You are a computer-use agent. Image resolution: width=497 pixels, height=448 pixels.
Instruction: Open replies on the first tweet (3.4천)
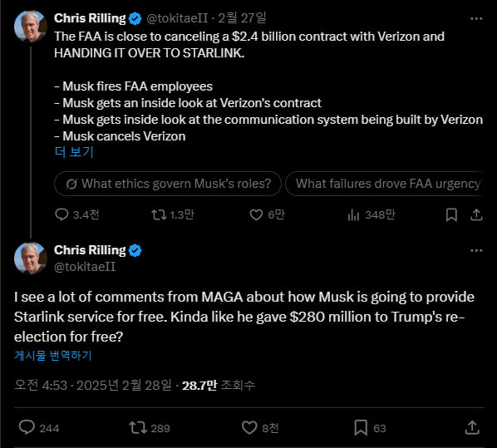click(77, 214)
